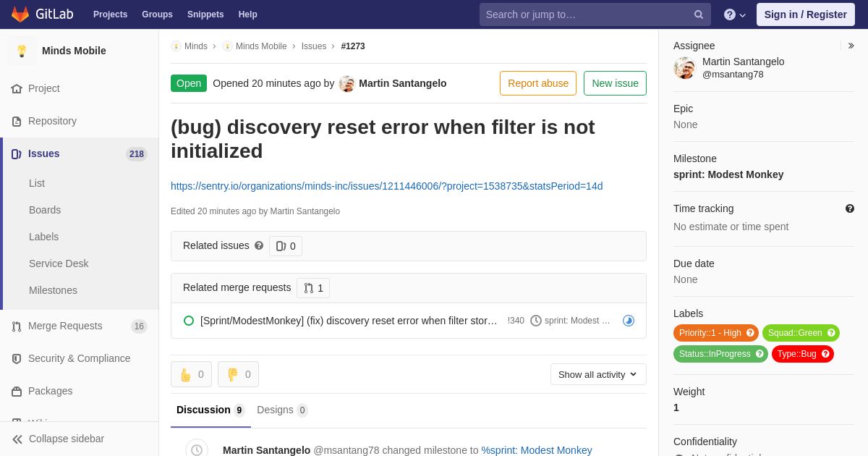The width and height of the screenshot is (868, 456).
Task: Open the Service Desk sidebar item
Action: (59, 263)
